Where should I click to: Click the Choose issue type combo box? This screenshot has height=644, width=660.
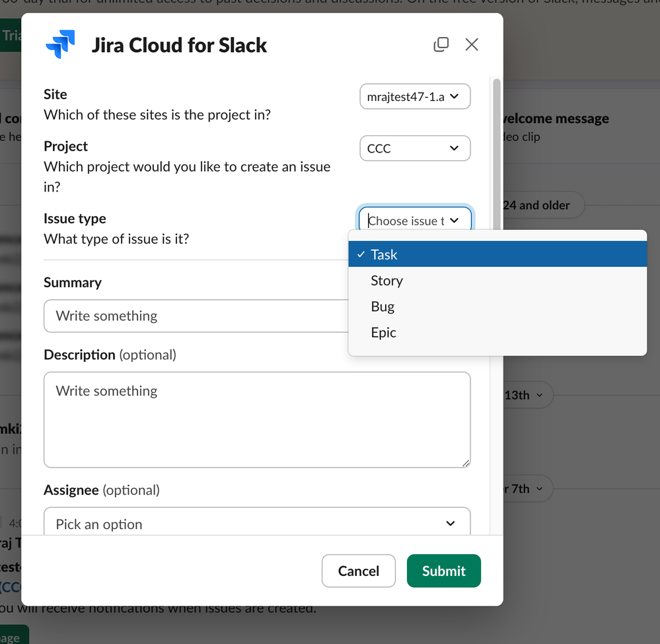coord(415,219)
